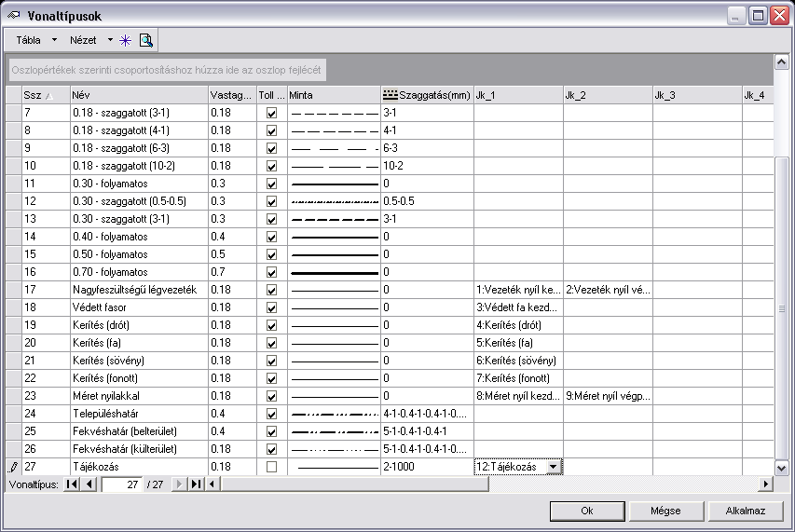This screenshot has height=532, width=795.
Task: Click the pencil edit indicator of row 27
Action: pos(14,467)
